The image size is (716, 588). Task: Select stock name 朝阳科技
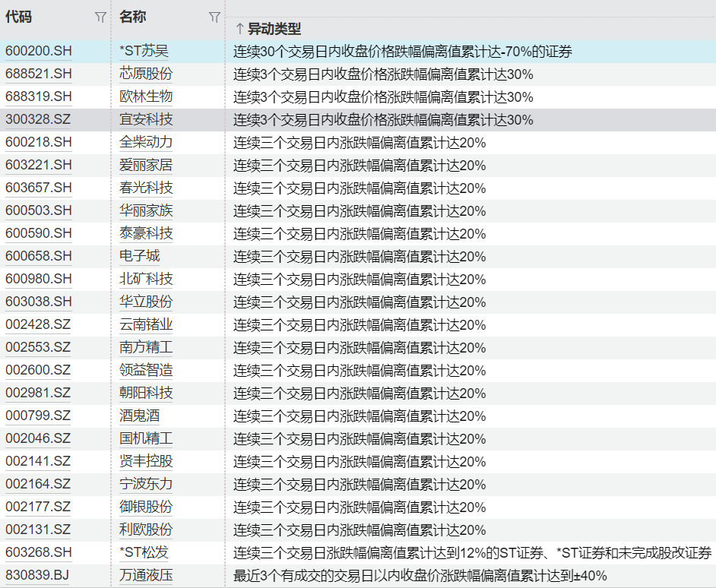tap(146, 393)
